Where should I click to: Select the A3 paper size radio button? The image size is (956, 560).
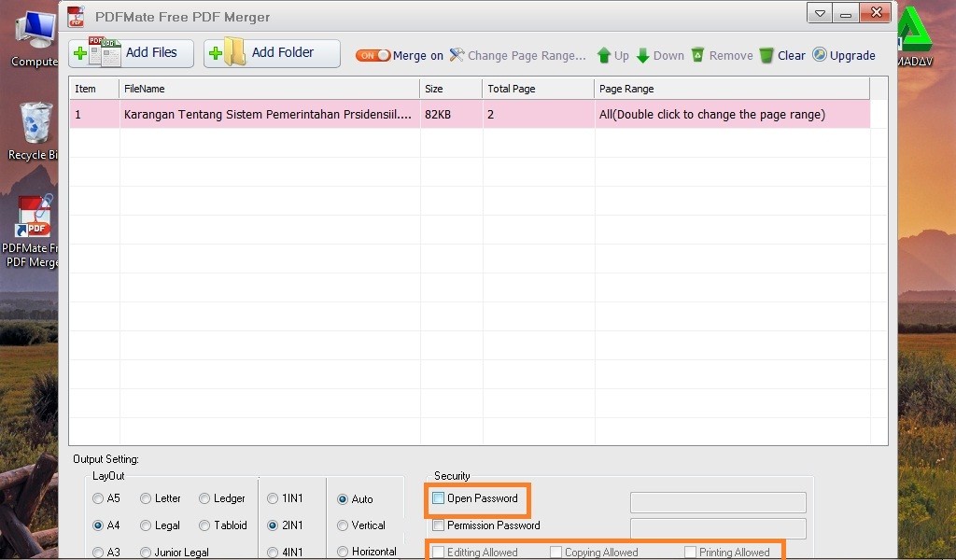[x=98, y=553]
